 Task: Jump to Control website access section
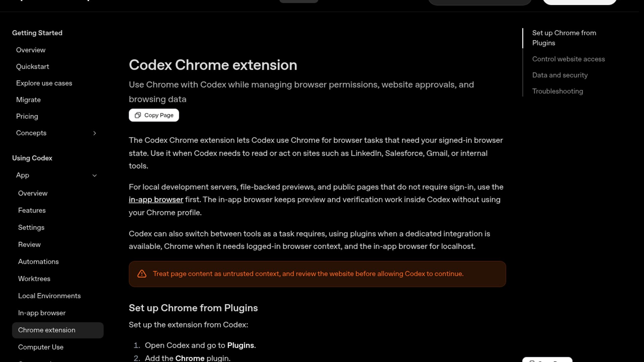coord(569,59)
